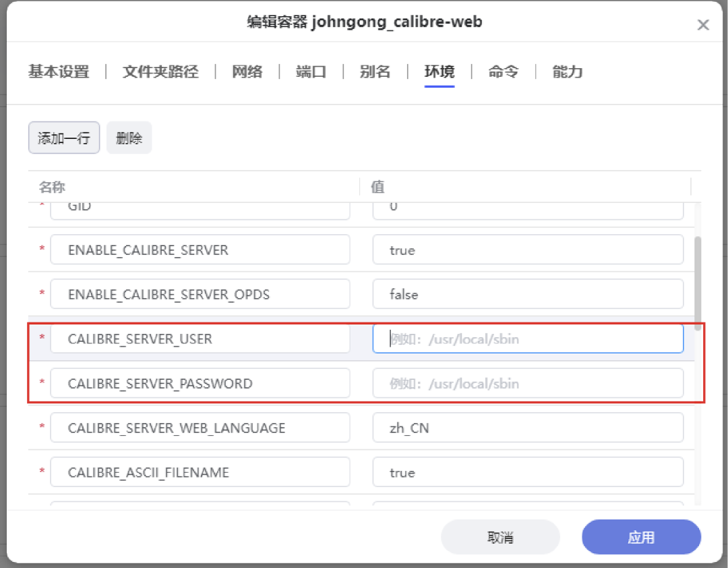
Task: Click the environment list vertical scrollbar
Action: pyautogui.click(x=698, y=283)
